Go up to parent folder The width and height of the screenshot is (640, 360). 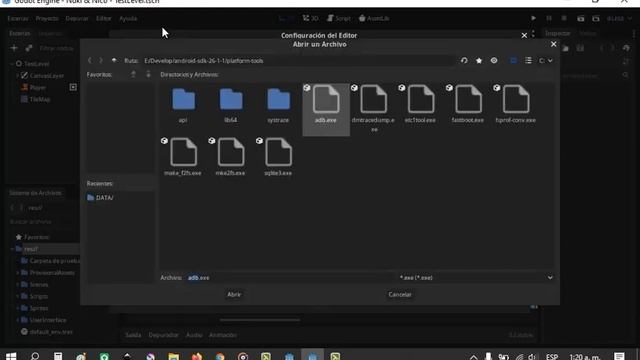[114, 60]
